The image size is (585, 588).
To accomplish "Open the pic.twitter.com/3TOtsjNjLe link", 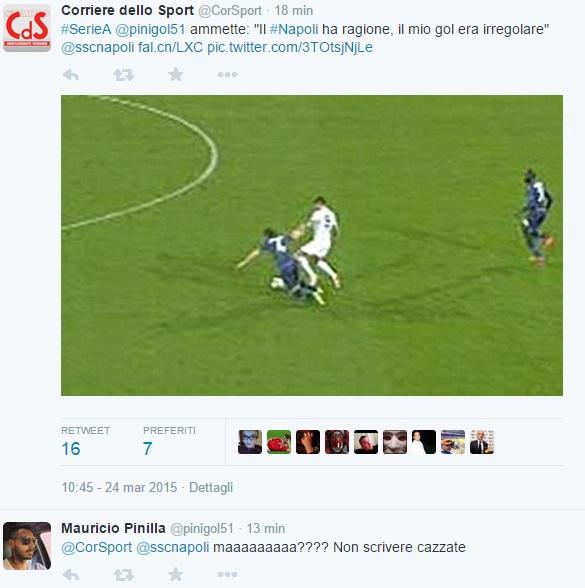I will [290, 47].
